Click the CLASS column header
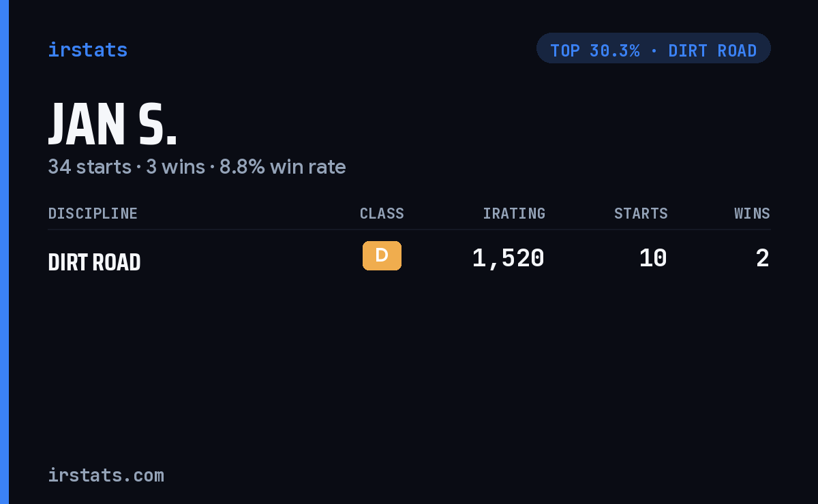Screen dimensions: 818x504 382,214
